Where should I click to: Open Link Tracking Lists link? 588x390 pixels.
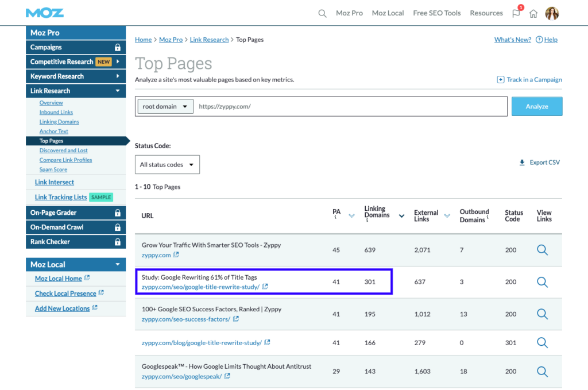pyautogui.click(x=61, y=197)
